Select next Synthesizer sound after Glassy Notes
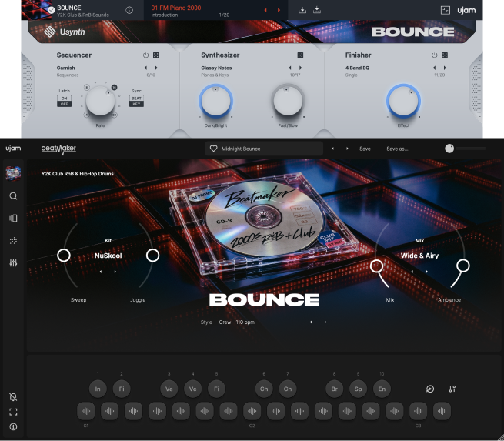Image resolution: width=504 pixels, height=441 pixels. [301, 68]
